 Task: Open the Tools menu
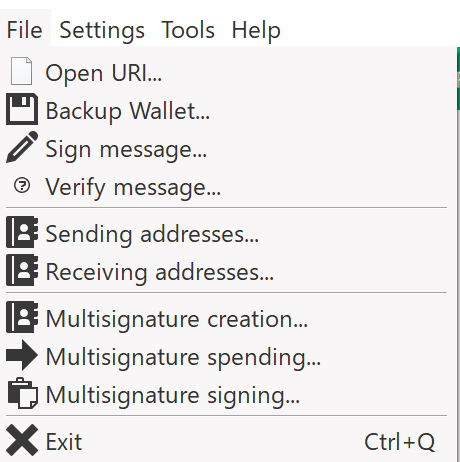[x=188, y=30]
